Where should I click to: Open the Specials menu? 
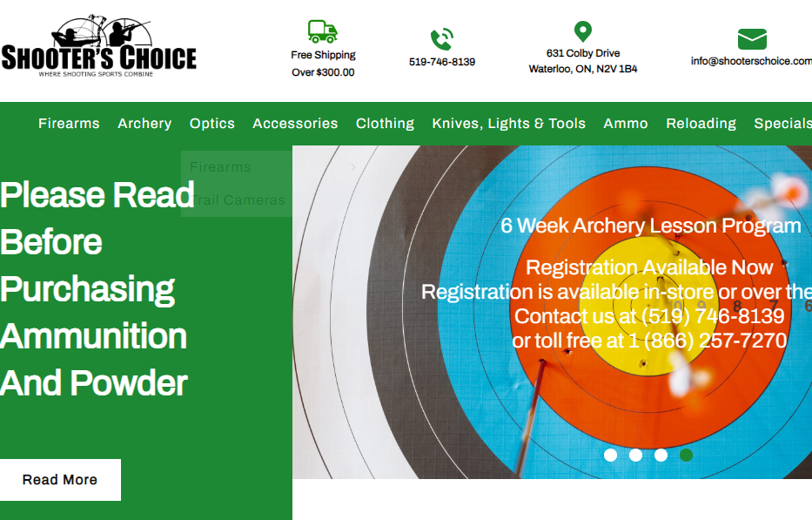(782, 124)
